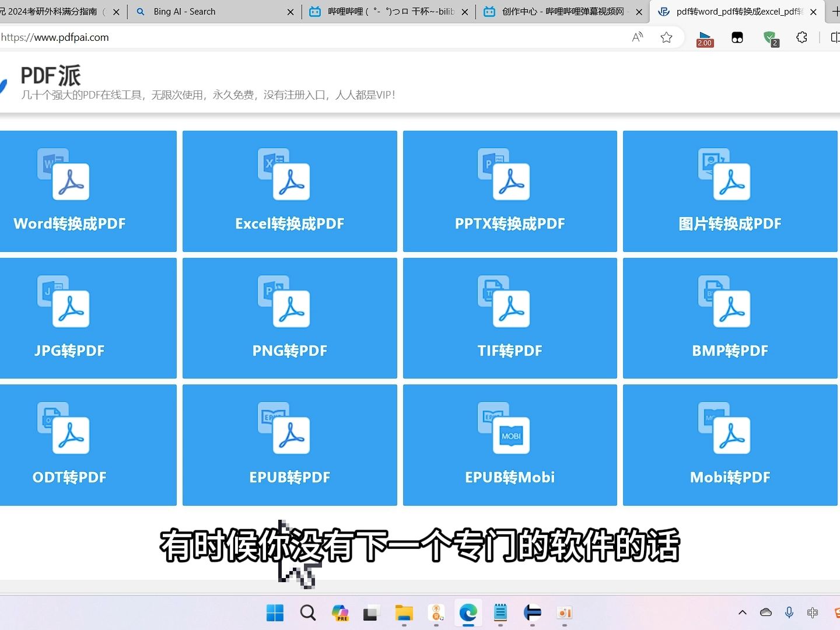Open a new browser tab

coord(835,11)
